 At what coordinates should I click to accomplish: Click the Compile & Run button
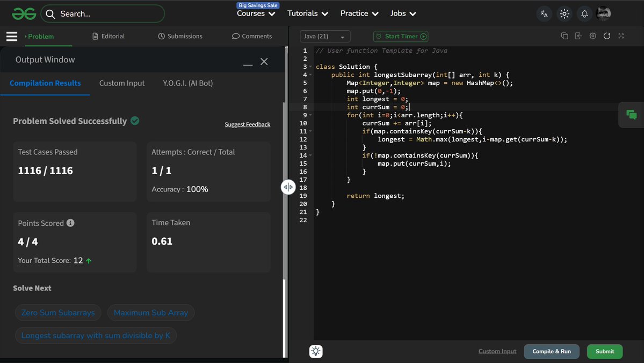click(x=552, y=352)
